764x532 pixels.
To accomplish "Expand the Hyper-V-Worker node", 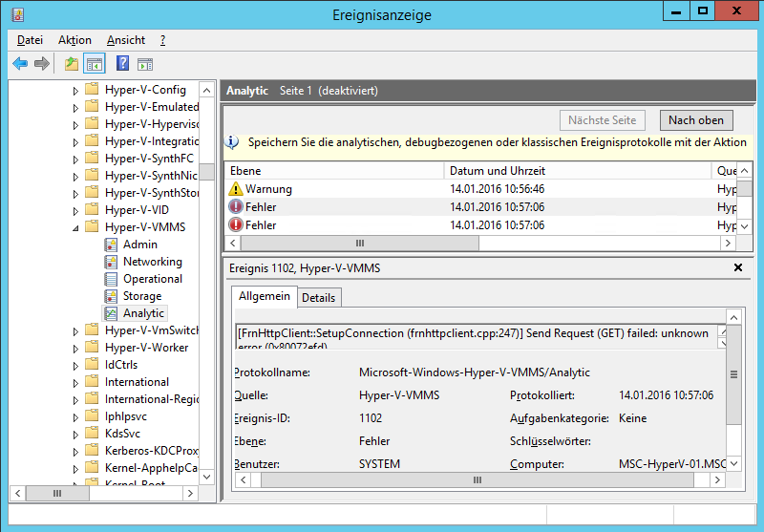I will [x=75, y=349].
